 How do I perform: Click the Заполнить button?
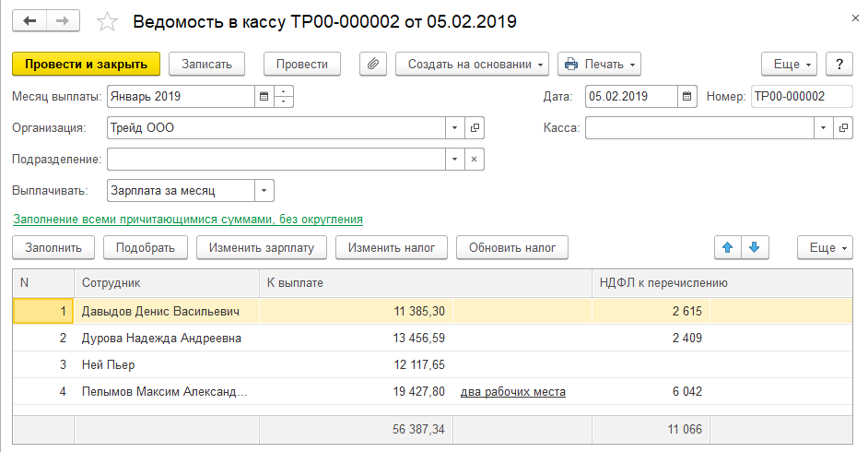click(x=53, y=247)
